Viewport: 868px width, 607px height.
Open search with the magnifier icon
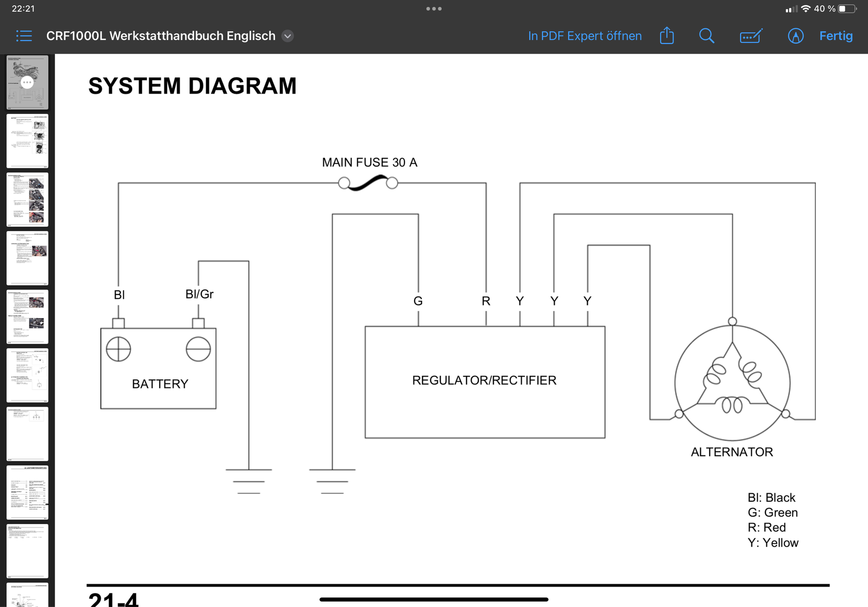click(x=706, y=36)
